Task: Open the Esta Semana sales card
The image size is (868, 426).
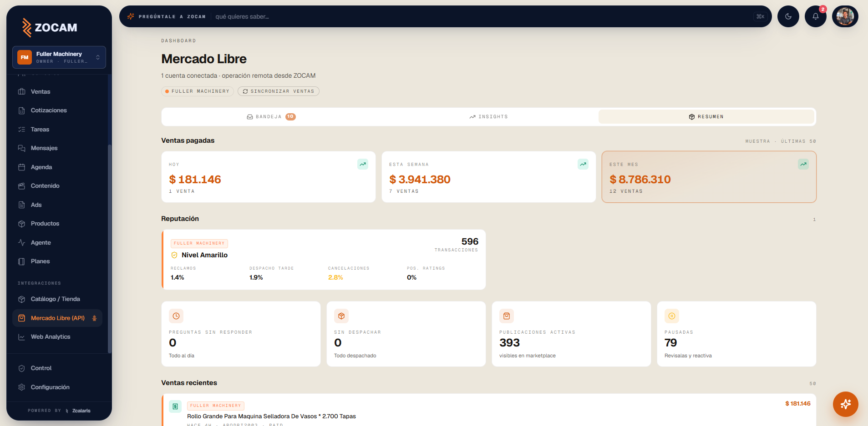Action: 489,177
